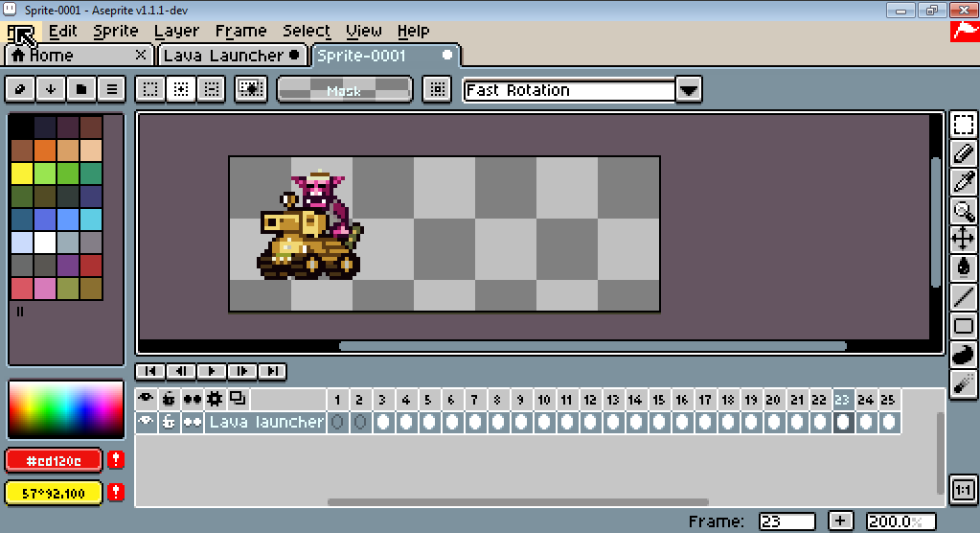Screen dimensions: 980x533
Task: Choose add to selection mode icon
Action: [x=181, y=89]
